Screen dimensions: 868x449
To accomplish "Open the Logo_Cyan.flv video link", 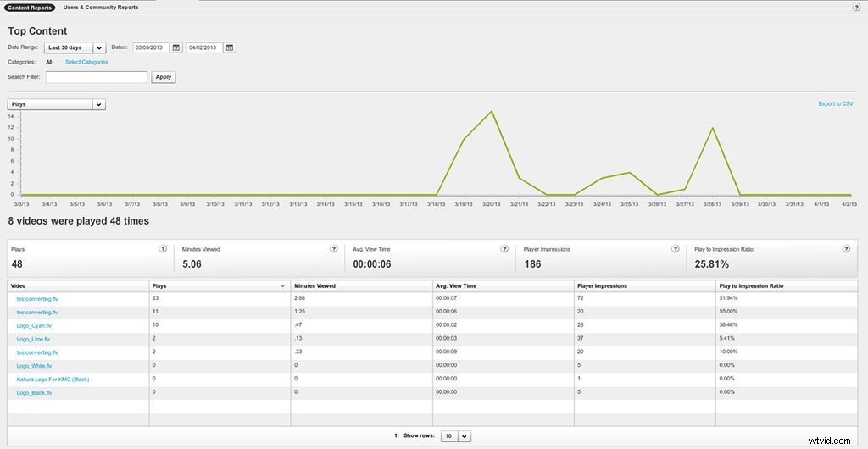I will pyautogui.click(x=34, y=325).
